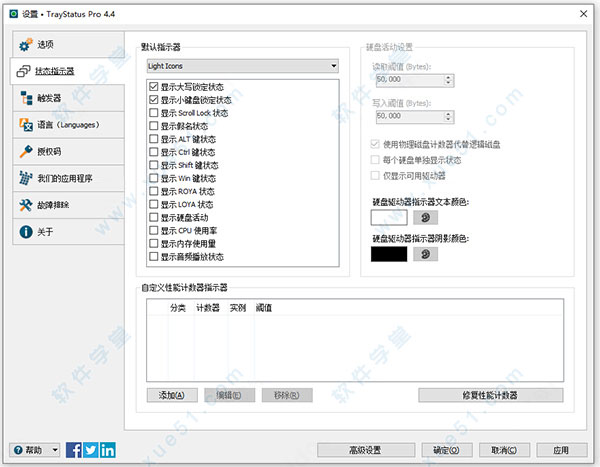The image size is (600, 467).
Task: Click the 语言 (Languages) translate icon
Action: coord(26,125)
